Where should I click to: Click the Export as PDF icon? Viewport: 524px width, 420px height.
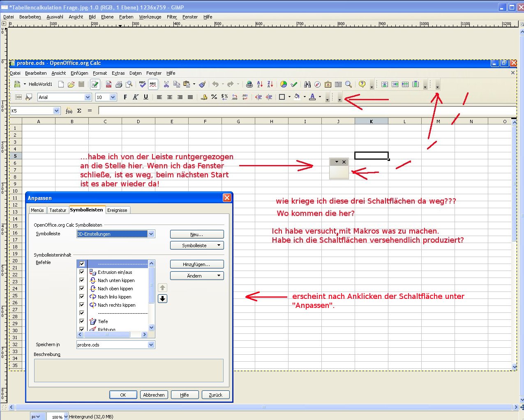tap(108, 84)
